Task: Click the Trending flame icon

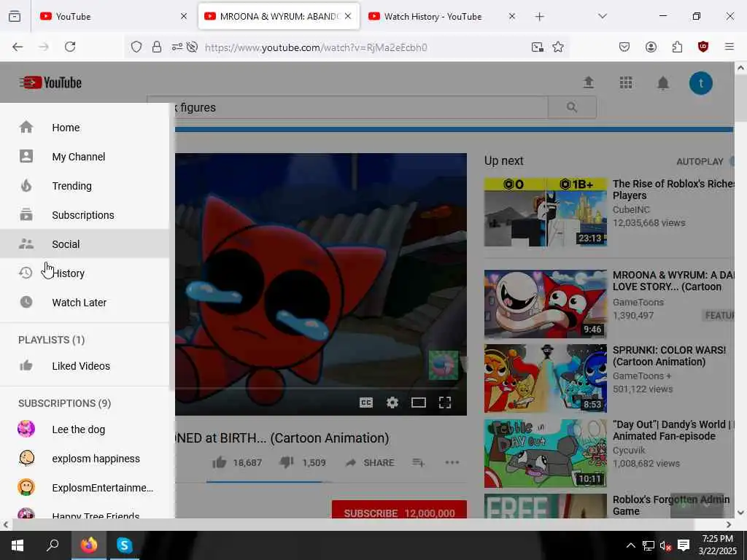Action: tap(26, 186)
